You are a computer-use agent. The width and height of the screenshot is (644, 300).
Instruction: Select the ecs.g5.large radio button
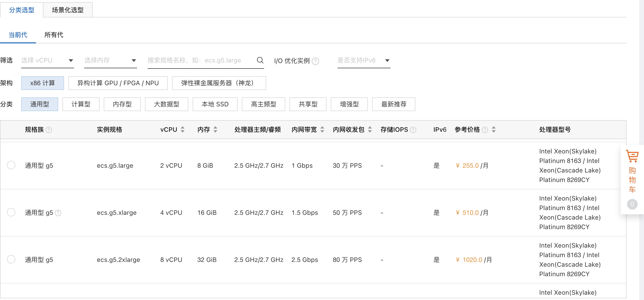point(11,165)
